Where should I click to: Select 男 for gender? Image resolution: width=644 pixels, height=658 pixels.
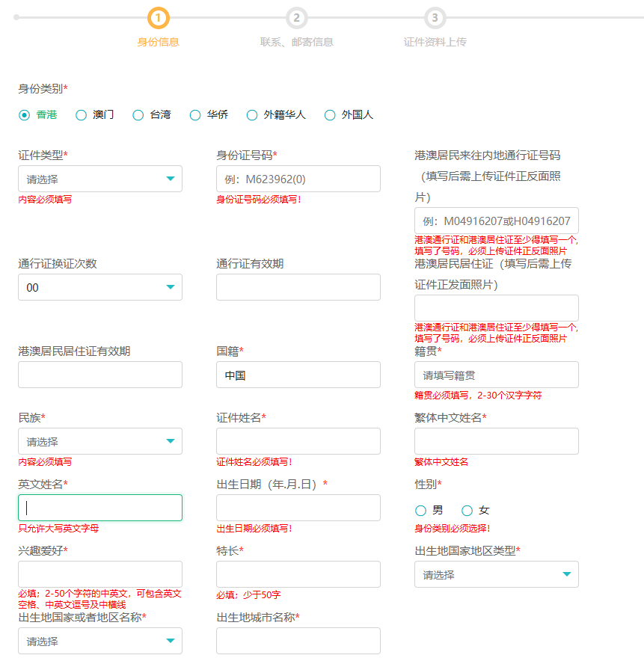(x=420, y=510)
